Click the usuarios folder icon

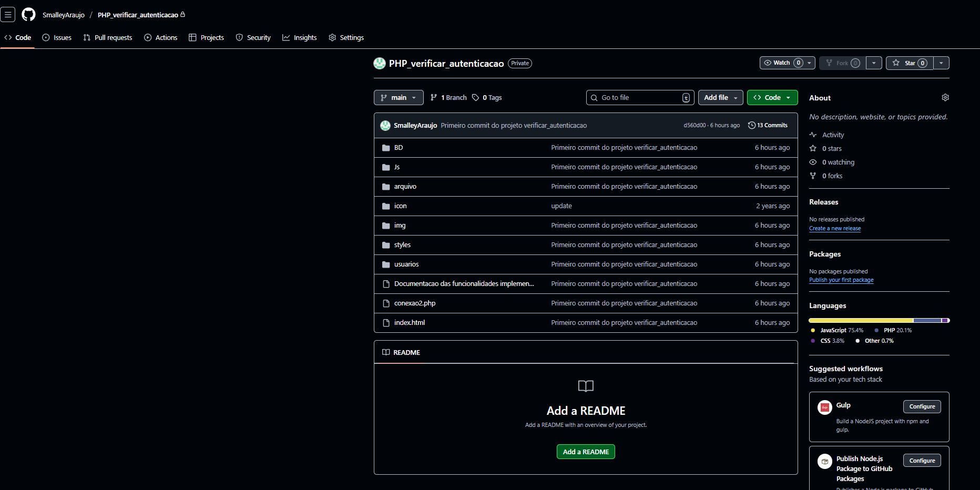pos(386,264)
